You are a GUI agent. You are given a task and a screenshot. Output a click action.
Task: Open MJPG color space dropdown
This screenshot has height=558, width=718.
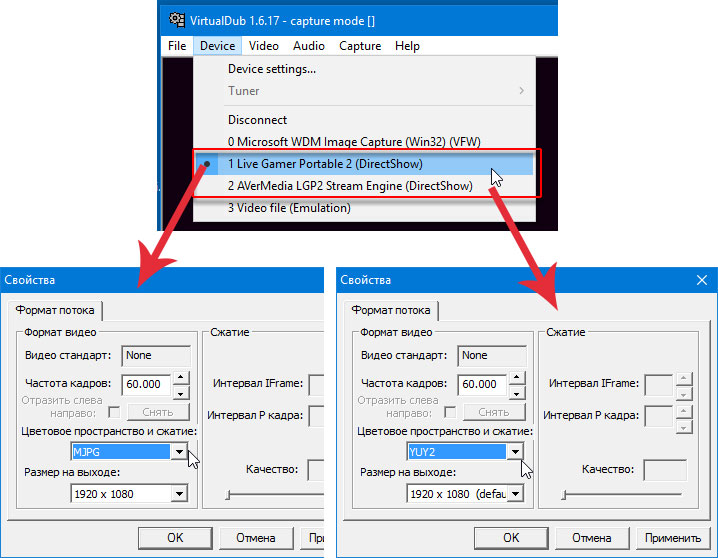click(179, 452)
